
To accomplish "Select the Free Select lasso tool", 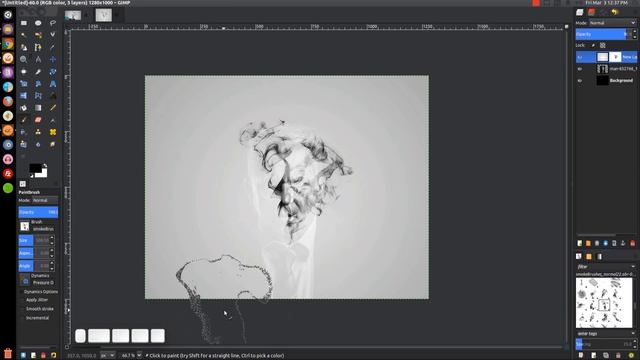I will [53, 23].
